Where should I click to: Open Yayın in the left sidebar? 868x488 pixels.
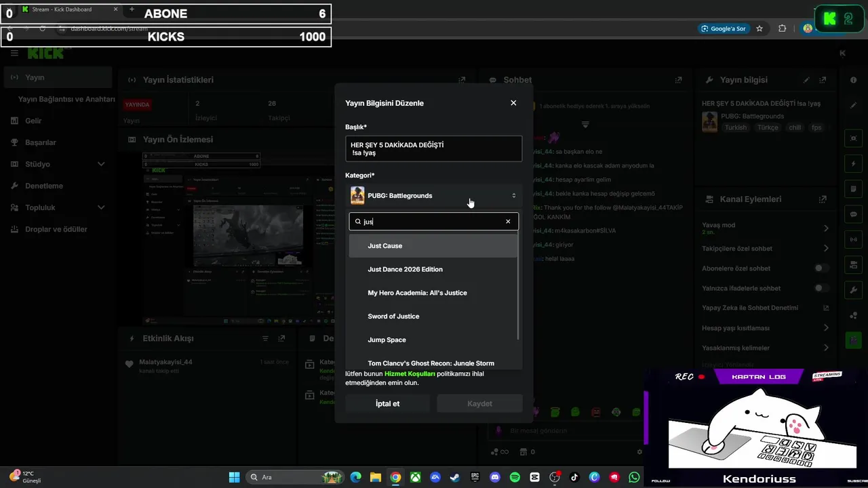click(57, 77)
